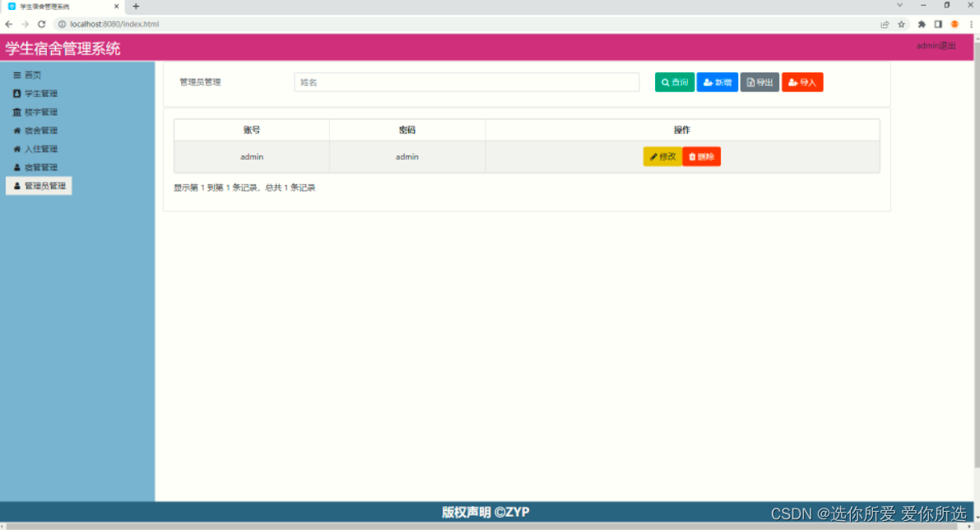Open the browser side panel icon
980x530 pixels.
(938, 25)
